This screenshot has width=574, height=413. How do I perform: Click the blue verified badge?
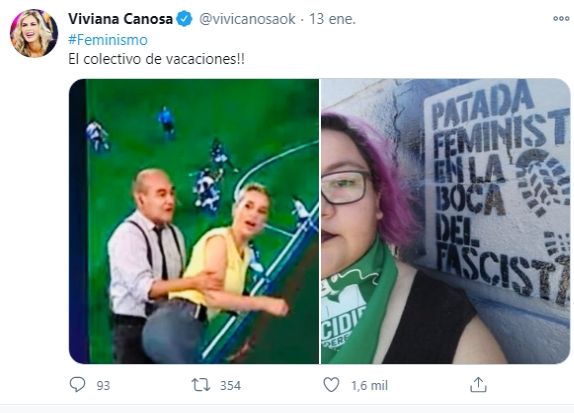pyautogui.click(x=184, y=19)
